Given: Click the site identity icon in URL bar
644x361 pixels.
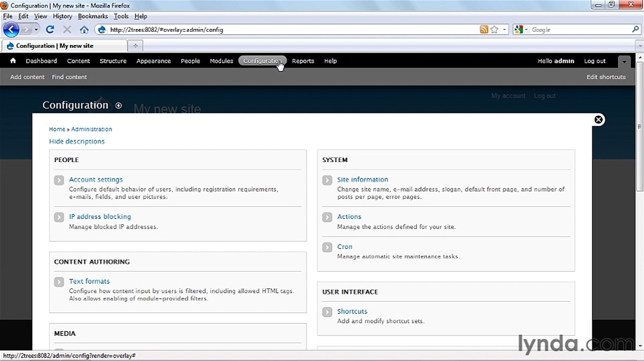Looking at the screenshot, I should (x=102, y=30).
